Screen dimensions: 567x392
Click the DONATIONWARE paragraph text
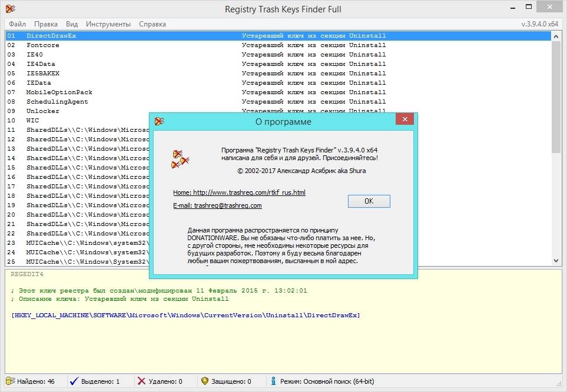[281, 245]
